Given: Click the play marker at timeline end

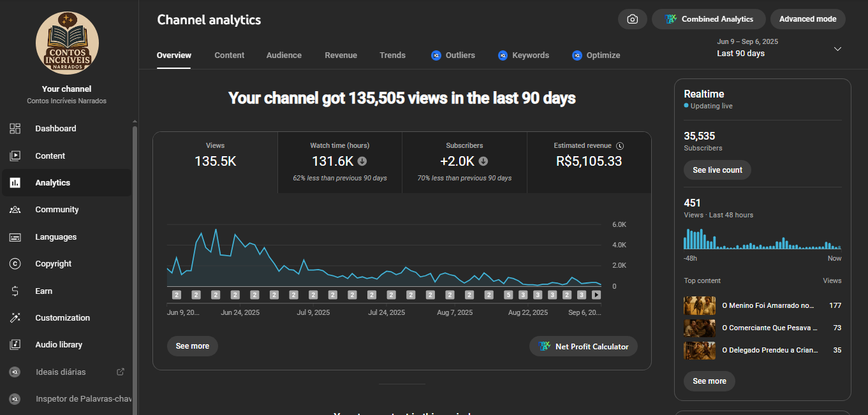Looking at the screenshot, I should pyautogui.click(x=596, y=295).
